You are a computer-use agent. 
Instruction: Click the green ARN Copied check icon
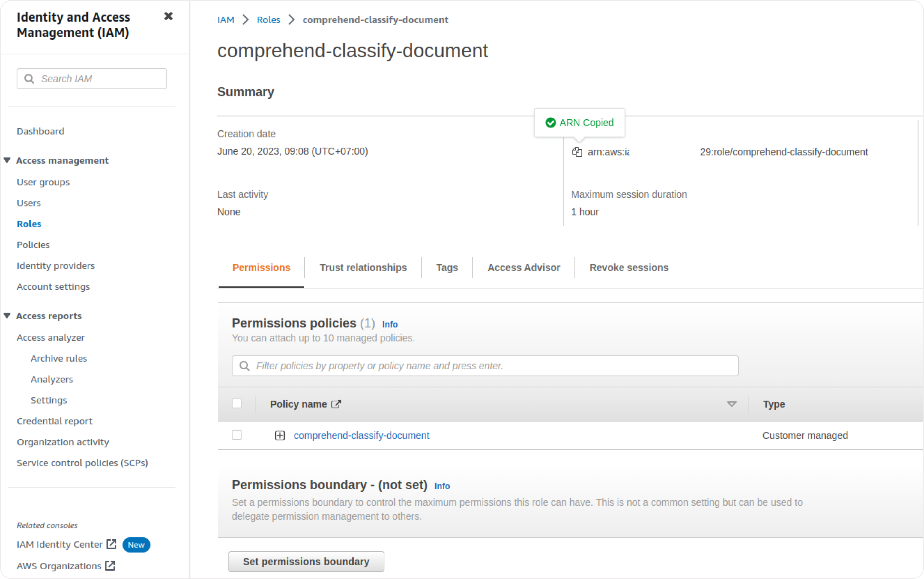[550, 123]
